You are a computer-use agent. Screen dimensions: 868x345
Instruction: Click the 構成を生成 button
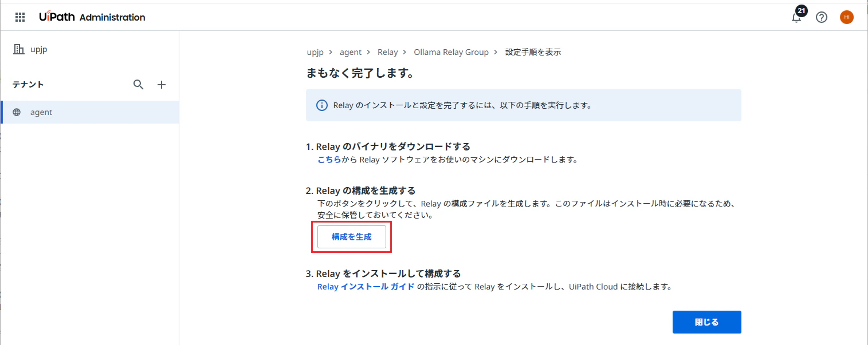pos(352,237)
